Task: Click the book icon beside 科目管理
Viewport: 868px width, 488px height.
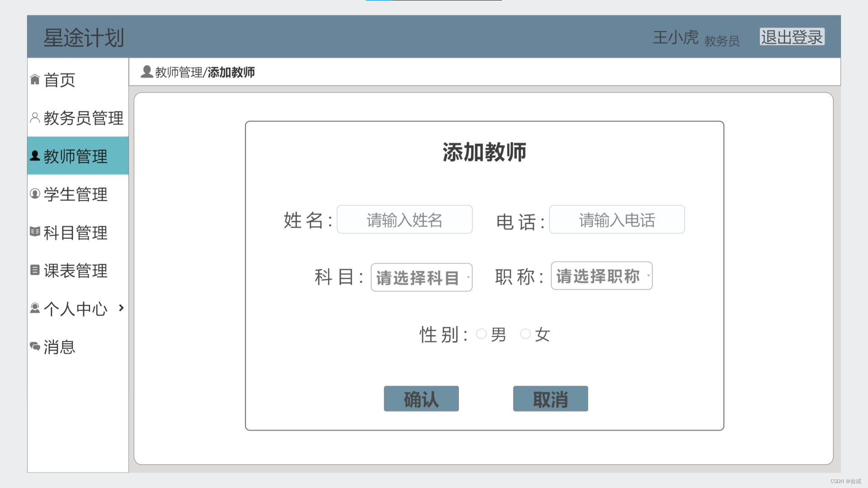Action: (x=35, y=232)
